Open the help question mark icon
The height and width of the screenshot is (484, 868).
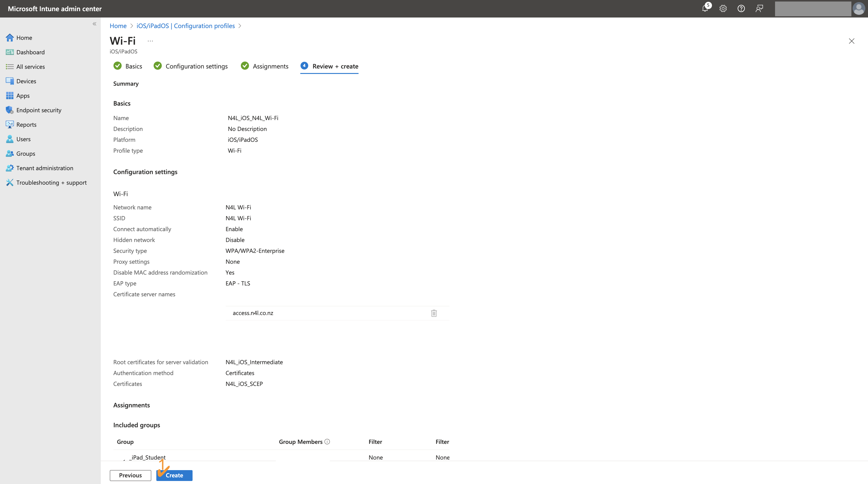tap(741, 8)
